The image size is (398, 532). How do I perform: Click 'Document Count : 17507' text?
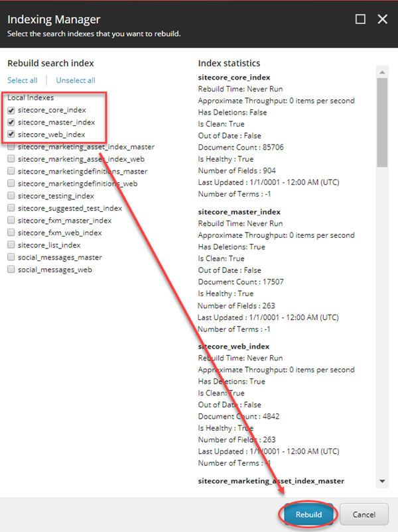241,282
